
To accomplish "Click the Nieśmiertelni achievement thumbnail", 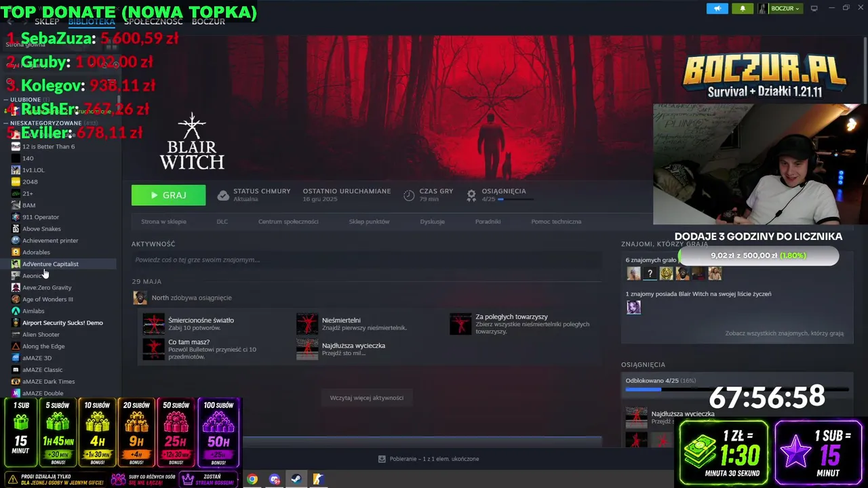I will pyautogui.click(x=307, y=324).
